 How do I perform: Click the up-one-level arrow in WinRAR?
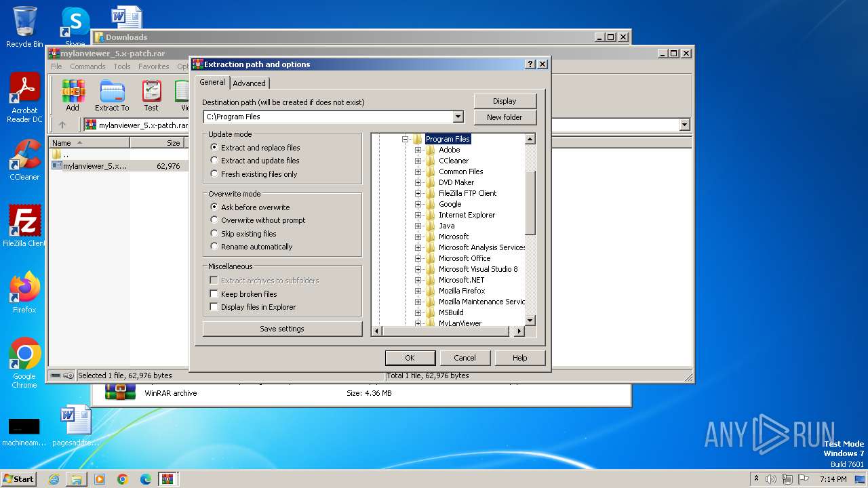click(62, 125)
